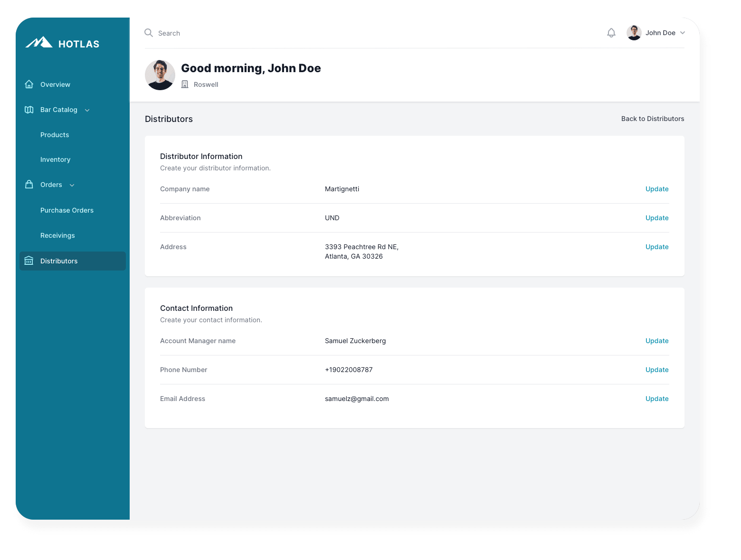Click the Contact Information heading

196,308
